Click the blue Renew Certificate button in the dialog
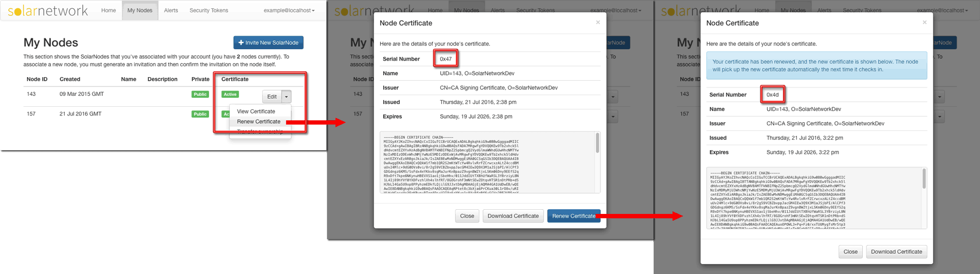 point(573,216)
